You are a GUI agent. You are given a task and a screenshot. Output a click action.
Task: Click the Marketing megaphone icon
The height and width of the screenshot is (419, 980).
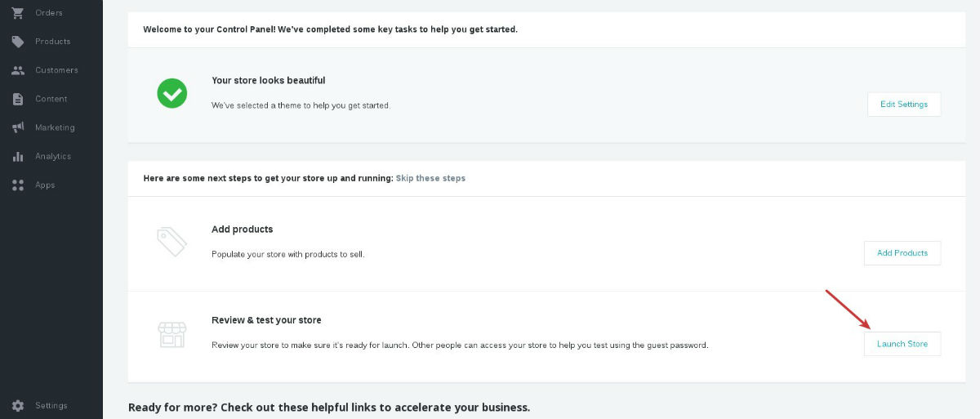18,127
